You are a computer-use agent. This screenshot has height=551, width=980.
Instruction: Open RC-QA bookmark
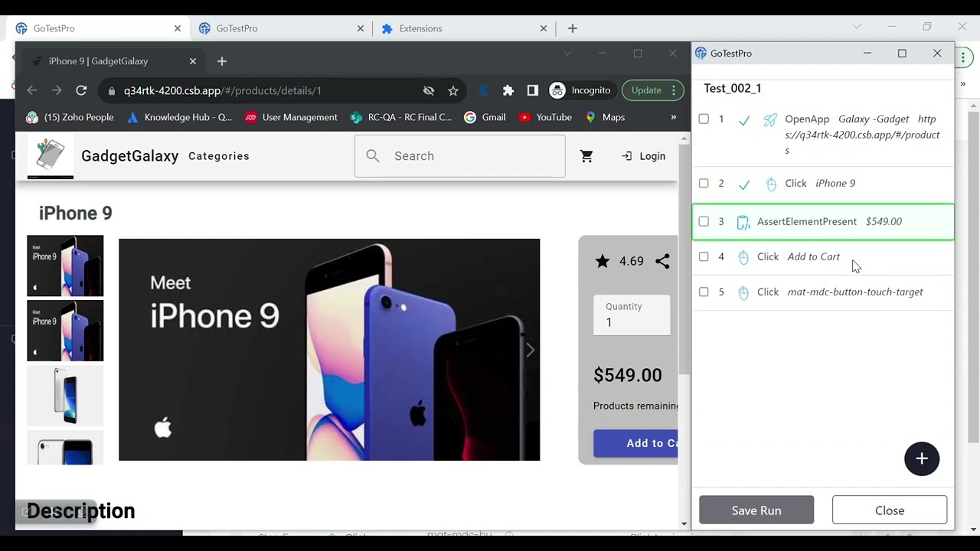click(x=401, y=117)
